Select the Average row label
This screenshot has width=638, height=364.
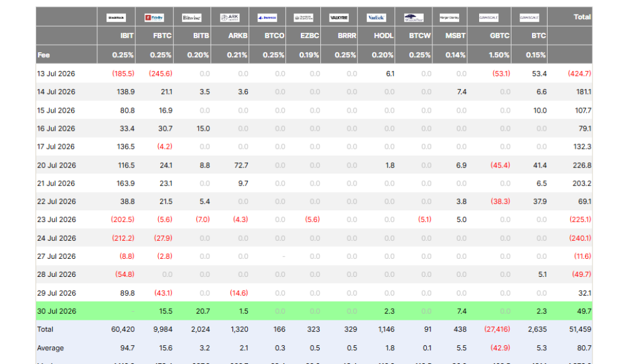pyautogui.click(x=50, y=348)
